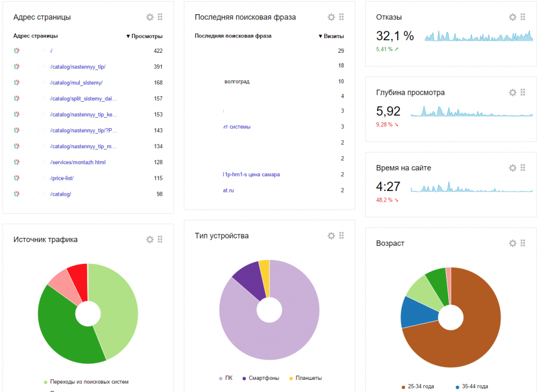
Task: Click drag handle of Источник трафика widget
Action: [160, 239]
